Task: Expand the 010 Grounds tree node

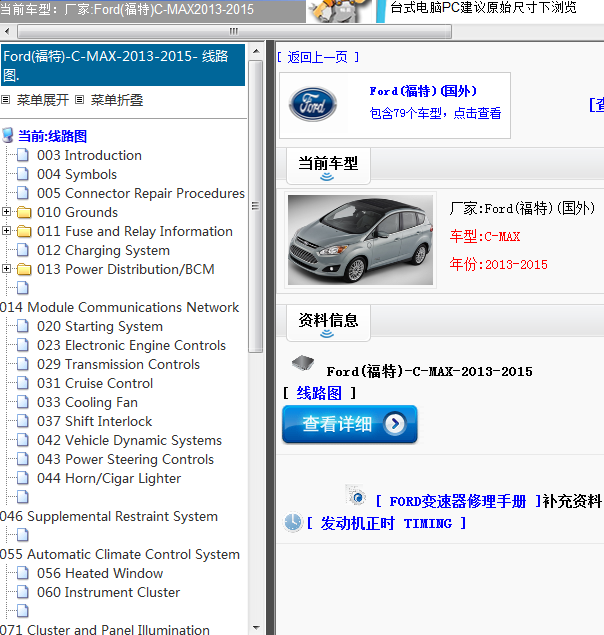Action: point(6,211)
